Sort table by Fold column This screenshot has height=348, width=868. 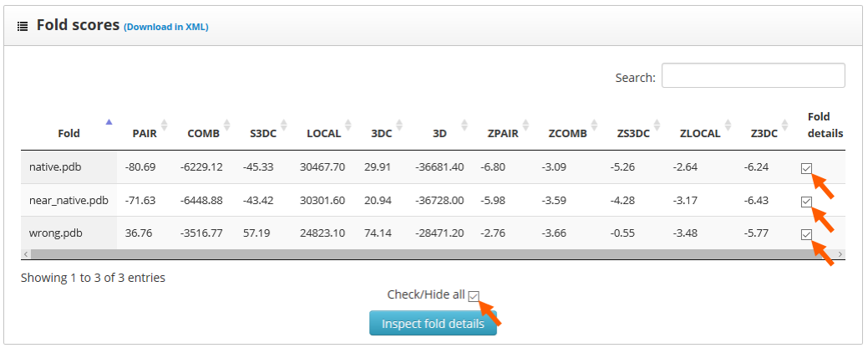(69, 133)
